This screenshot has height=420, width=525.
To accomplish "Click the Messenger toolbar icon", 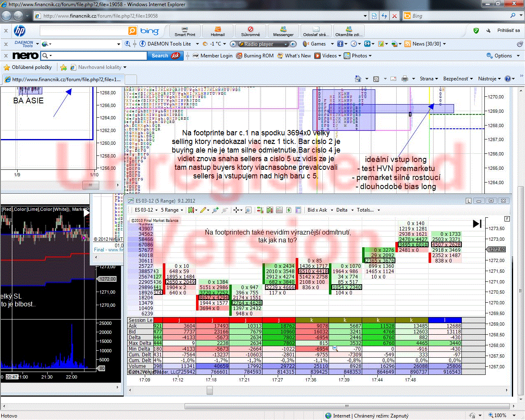I will point(283,31).
